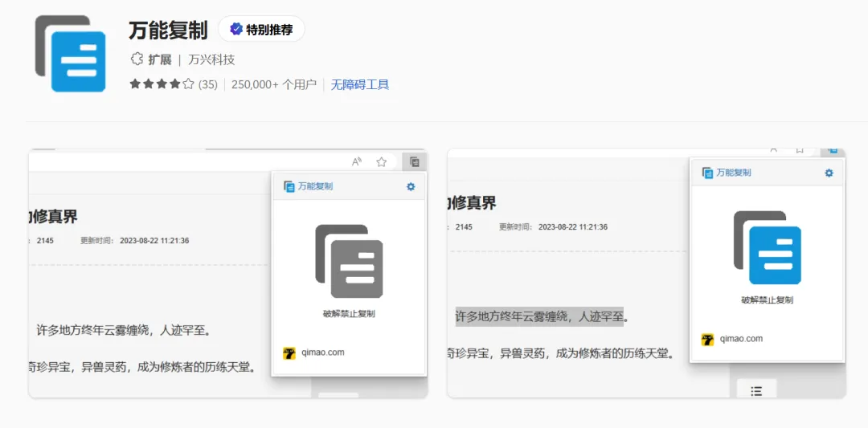This screenshot has height=428, width=868.
Task: Open settings gear in second screenshot popup
Action: [x=829, y=173]
